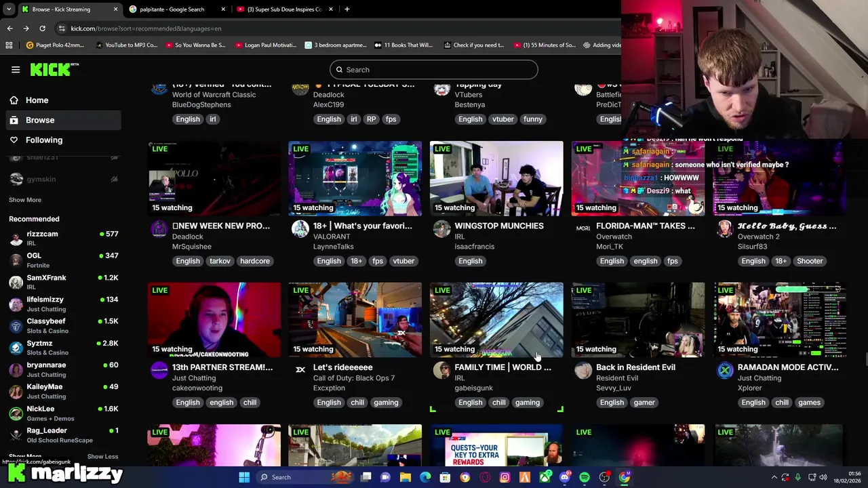The height and width of the screenshot is (488, 868).
Task: Open the Chrome apps grid shortcut
Action: point(9,45)
